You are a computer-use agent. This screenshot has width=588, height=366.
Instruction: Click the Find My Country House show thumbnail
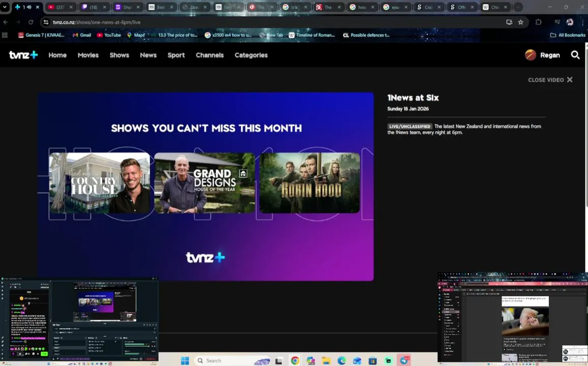tap(100, 183)
